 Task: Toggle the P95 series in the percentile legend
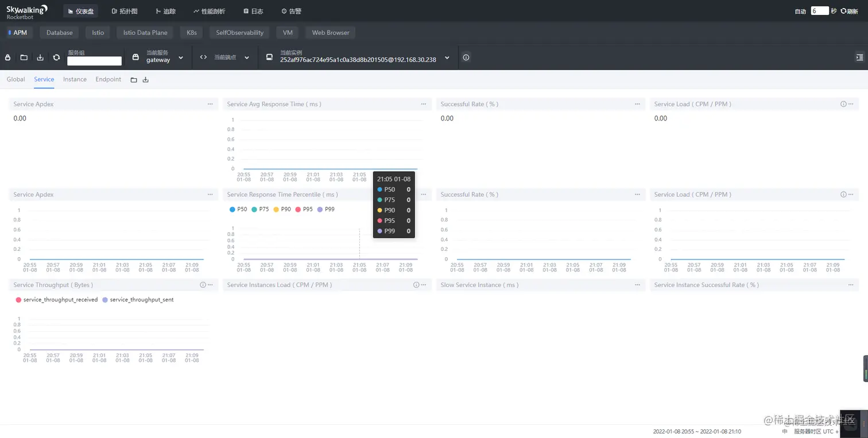(x=304, y=210)
